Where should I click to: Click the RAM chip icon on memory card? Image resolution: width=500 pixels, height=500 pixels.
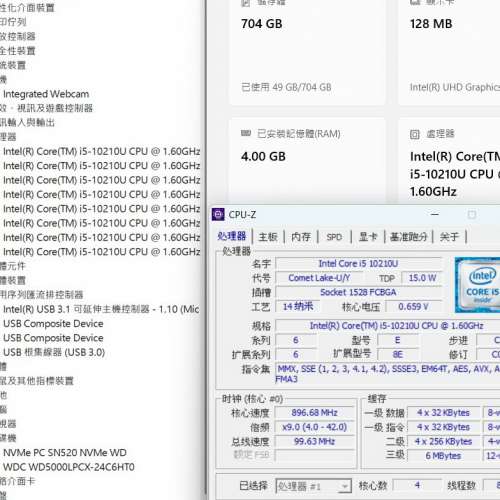click(246, 134)
